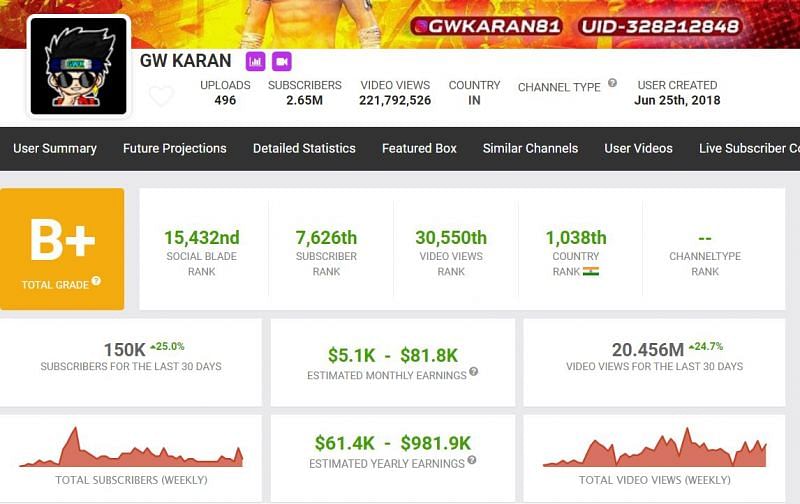Go to the Similar Channels tab
The height and width of the screenshot is (504, 800).
530,148
